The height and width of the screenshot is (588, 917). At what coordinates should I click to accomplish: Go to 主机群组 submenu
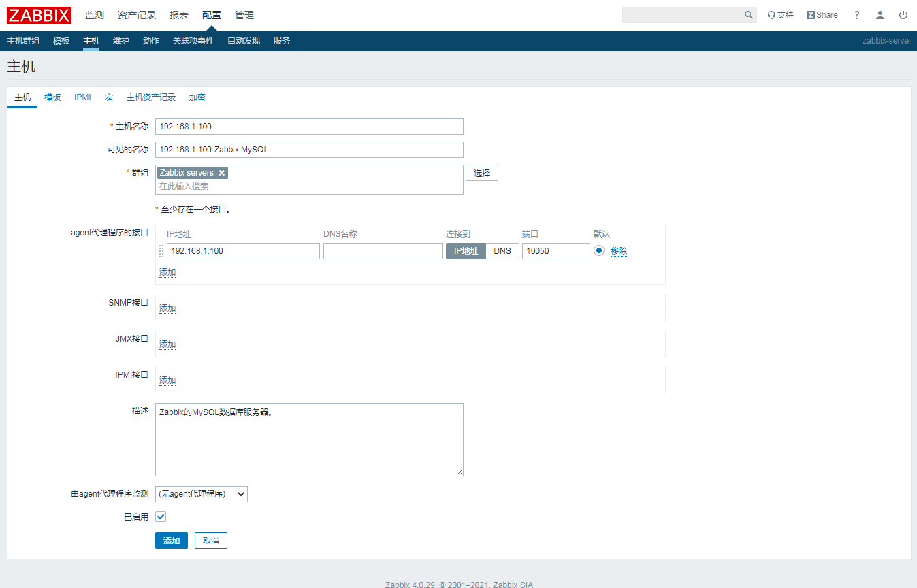point(23,41)
